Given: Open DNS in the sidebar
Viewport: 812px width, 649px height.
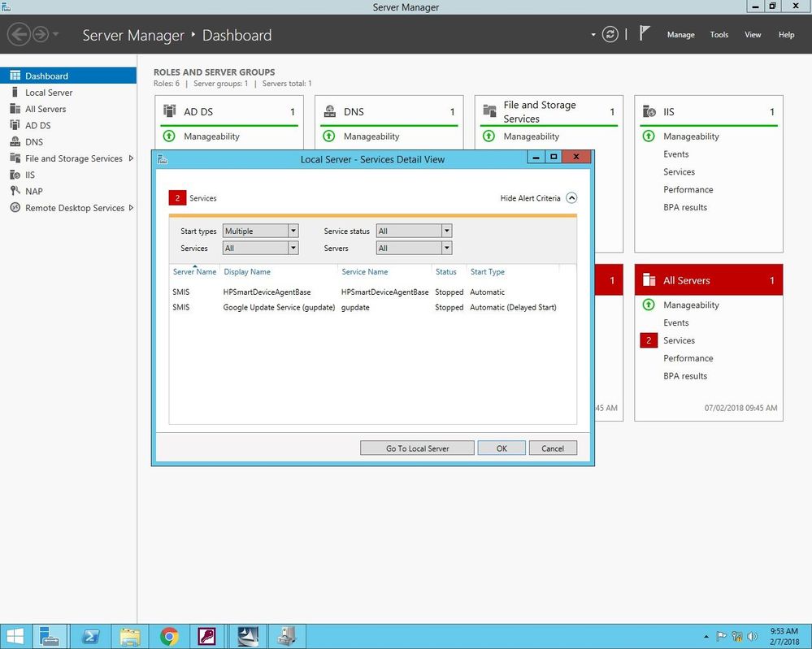Looking at the screenshot, I should point(67,142).
